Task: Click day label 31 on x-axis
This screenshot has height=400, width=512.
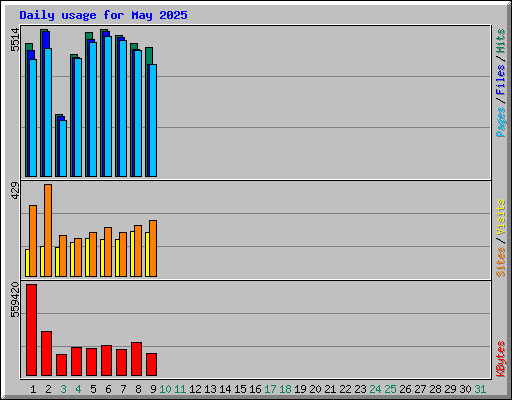Action: (x=480, y=389)
